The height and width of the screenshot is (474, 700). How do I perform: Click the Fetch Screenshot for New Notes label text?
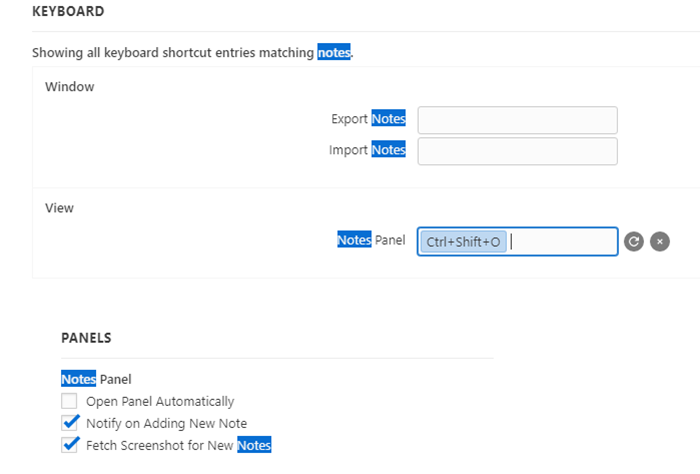178,445
